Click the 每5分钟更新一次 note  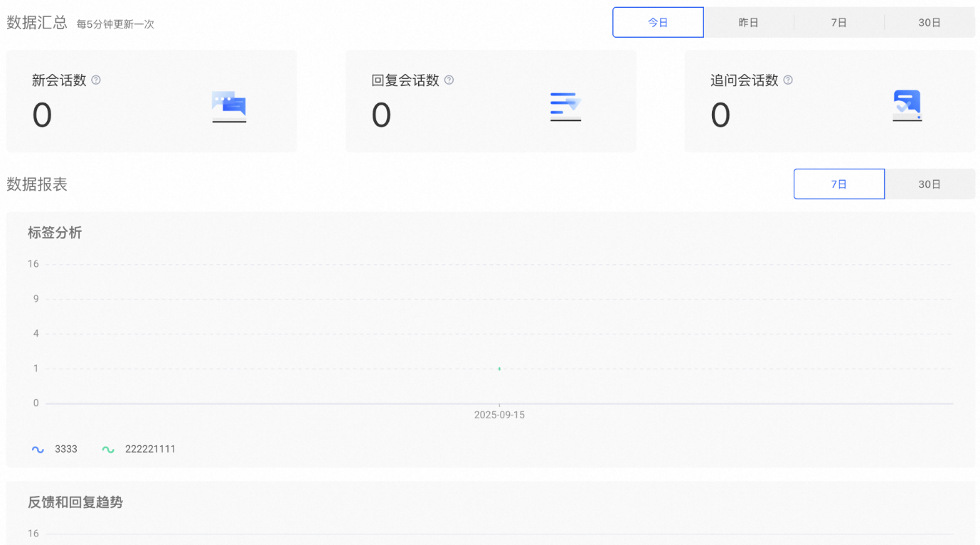(x=115, y=24)
